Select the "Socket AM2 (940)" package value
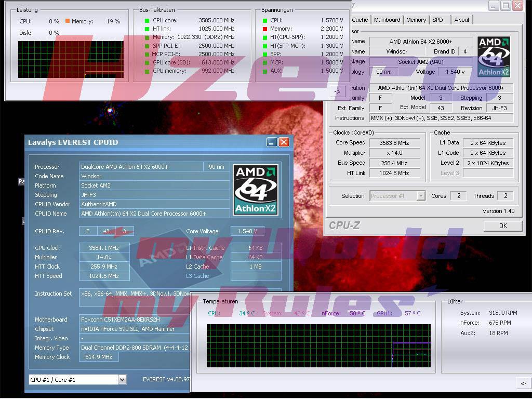Screen dimensions: 532x399 [421, 62]
